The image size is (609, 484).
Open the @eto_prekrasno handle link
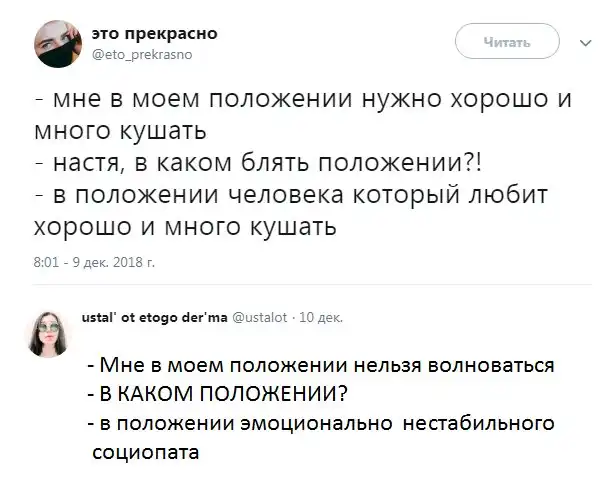pyautogui.click(x=140, y=55)
